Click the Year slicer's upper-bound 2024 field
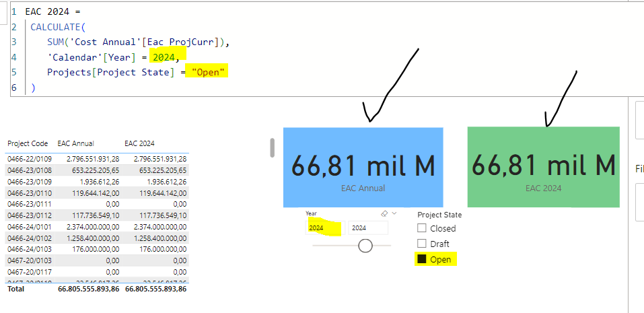The height and width of the screenshot is (313, 644). point(368,228)
